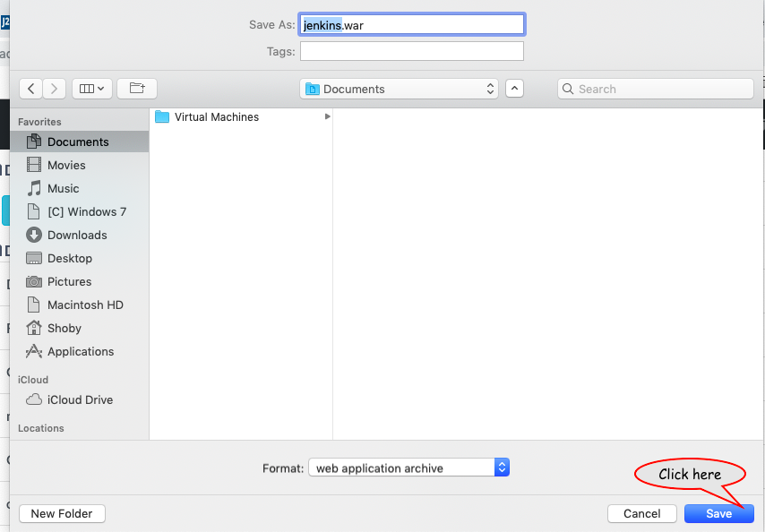Click the Locations section header

(41, 428)
